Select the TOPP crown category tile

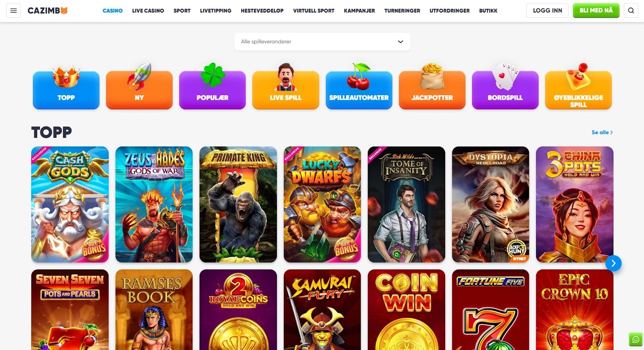66,90
